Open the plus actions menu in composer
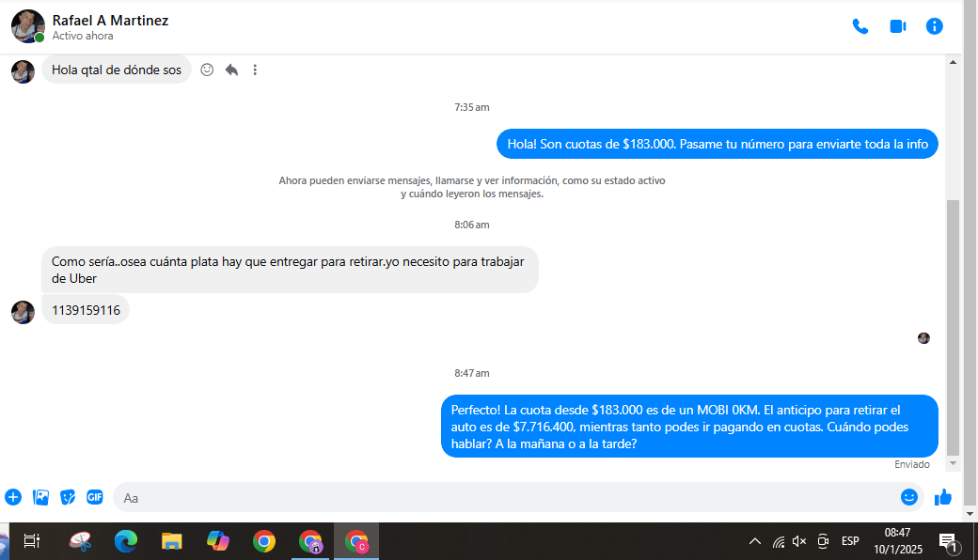 click(13, 497)
